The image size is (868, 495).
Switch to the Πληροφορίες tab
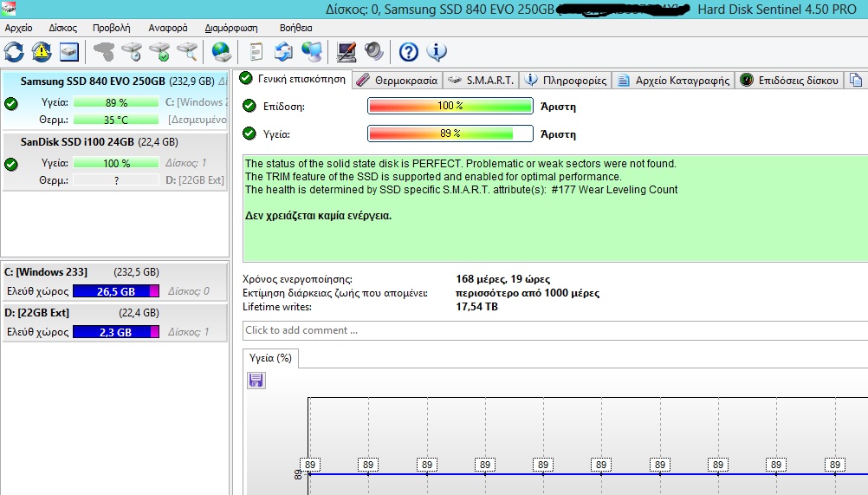(566, 81)
